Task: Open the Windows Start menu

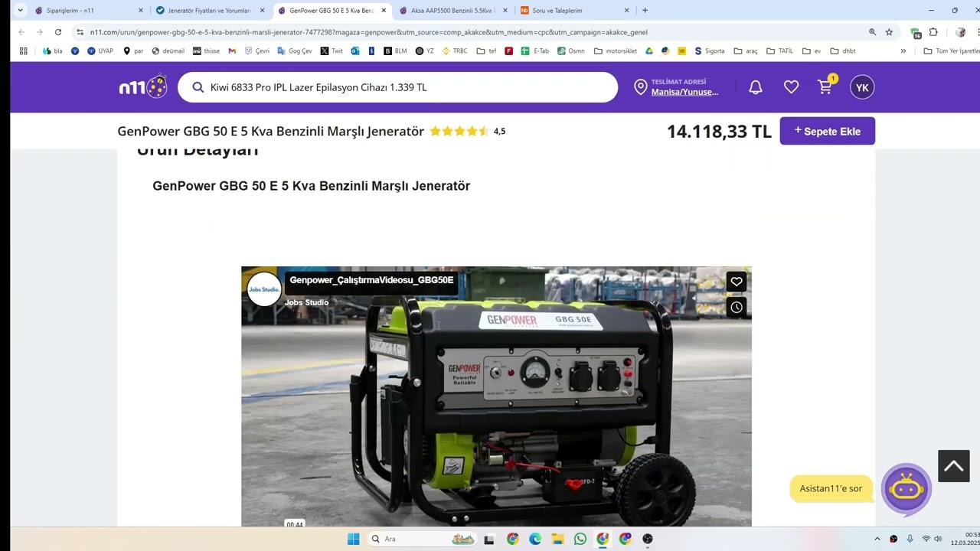Action: [x=353, y=539]
